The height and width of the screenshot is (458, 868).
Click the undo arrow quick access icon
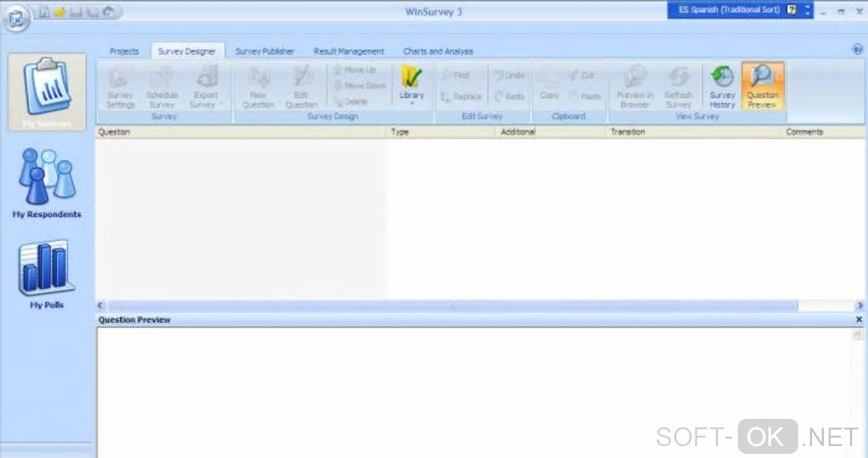pyautogui.click(x=109, y=12)
